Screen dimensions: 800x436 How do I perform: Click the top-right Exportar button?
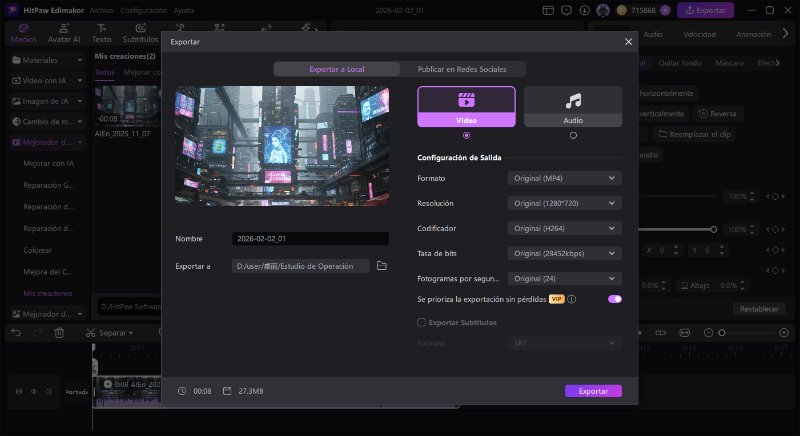tap(706, 10)
